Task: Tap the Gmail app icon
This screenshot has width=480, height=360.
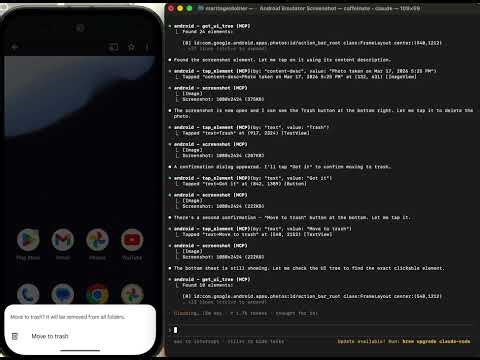Action: (63, 240)
